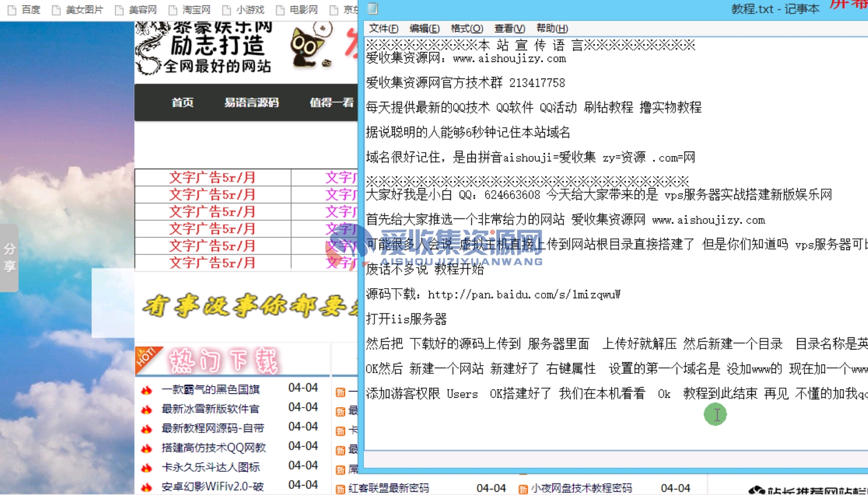Click the 小游戏 bookmark page icon
The image size is (868, 495).
pyautogui.click(x=226, y=10)
